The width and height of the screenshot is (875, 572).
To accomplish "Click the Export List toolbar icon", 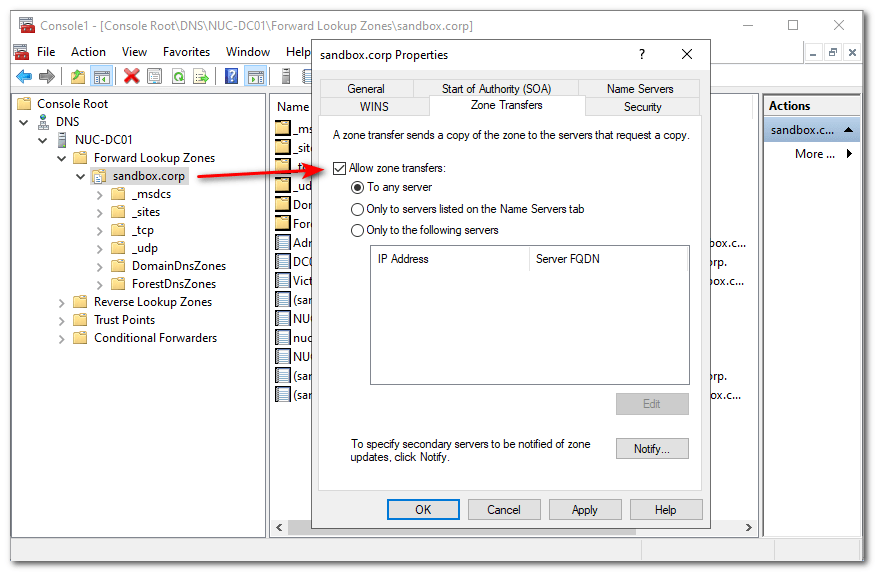I will [x=201, y=76].
